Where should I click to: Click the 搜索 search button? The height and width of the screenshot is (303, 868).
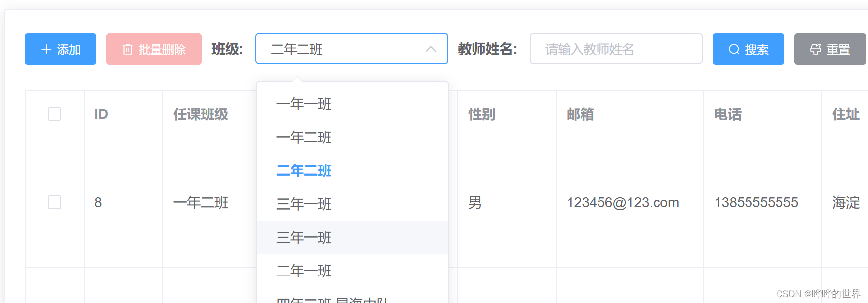click(x=748, y=49)
